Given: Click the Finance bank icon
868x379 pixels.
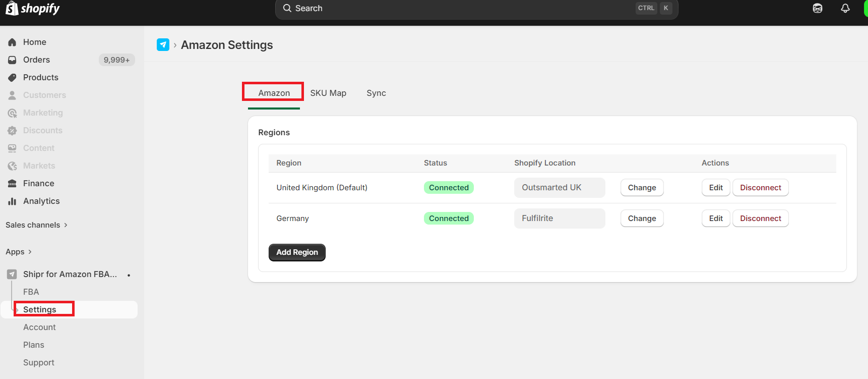Looking at the screenshot, I should pyautogui.click(x=12, y=184).
